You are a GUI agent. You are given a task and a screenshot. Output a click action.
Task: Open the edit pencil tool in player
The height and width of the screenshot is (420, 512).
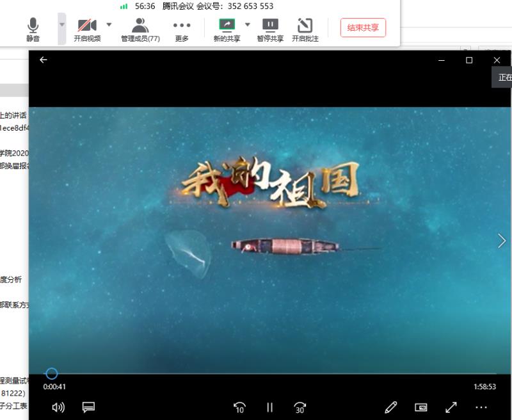coord(390,407)
